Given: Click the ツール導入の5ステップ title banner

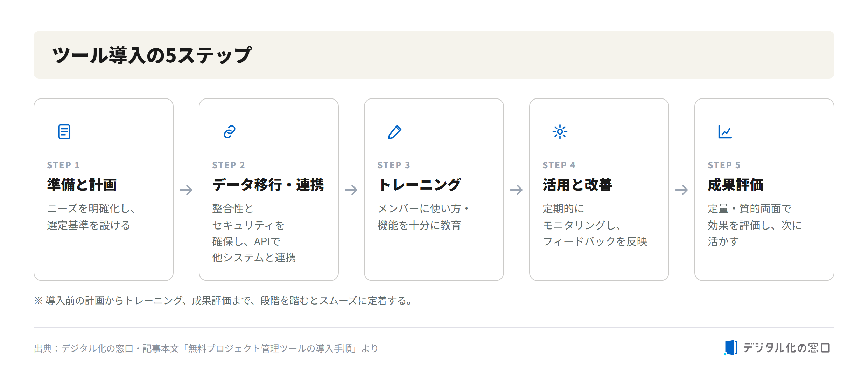Looking at the screenshot, I should pyautogui.click(x=434, y=55).
